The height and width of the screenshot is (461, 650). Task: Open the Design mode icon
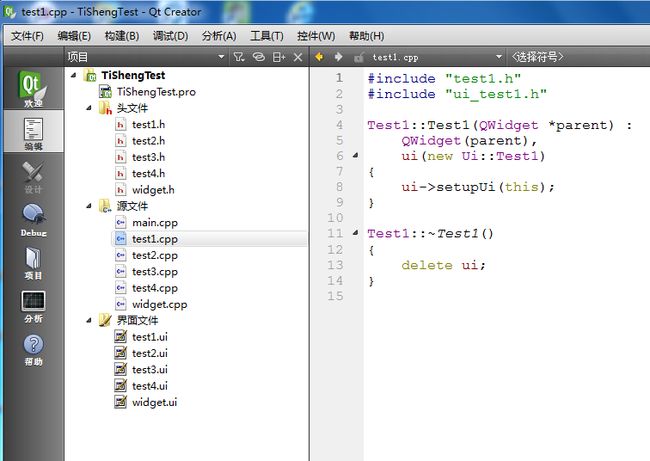click(33, 177)
